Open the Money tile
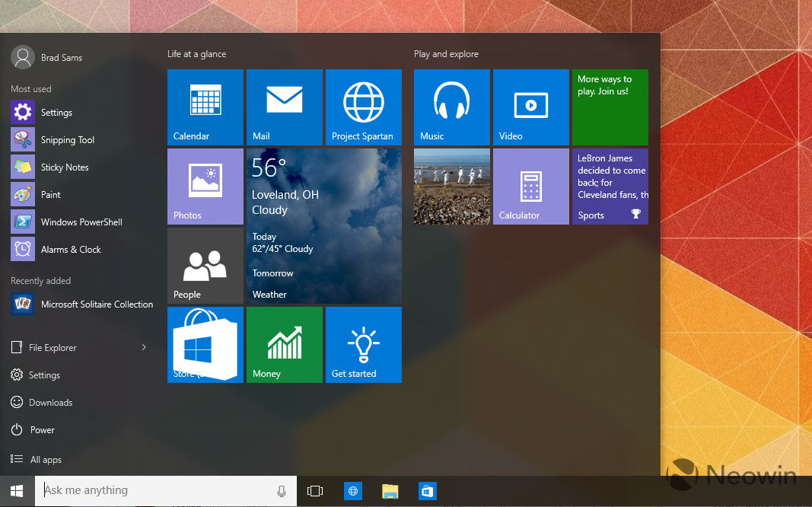812x507 pixels. point(285,345)
